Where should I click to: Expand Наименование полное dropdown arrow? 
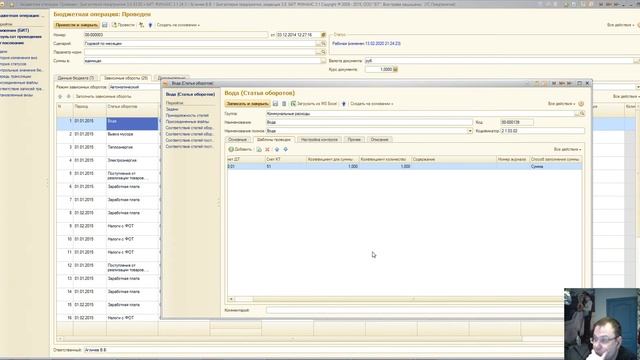[470, 131]
